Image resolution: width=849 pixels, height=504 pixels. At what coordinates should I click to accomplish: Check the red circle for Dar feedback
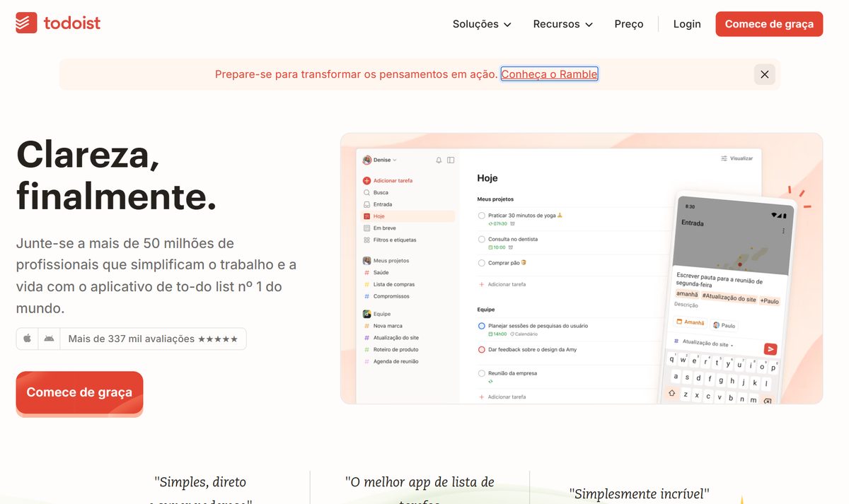[482, 349]
